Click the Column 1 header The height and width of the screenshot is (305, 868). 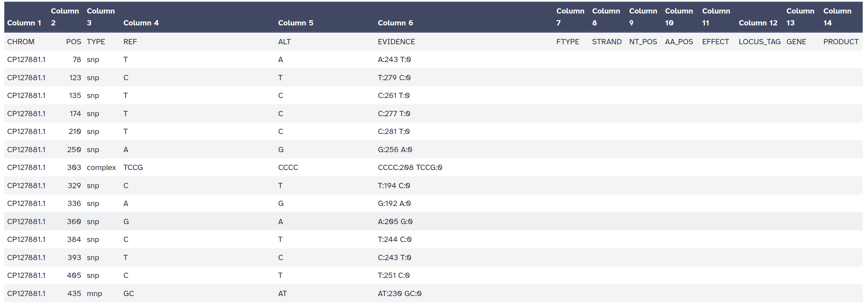click(24, 23)
